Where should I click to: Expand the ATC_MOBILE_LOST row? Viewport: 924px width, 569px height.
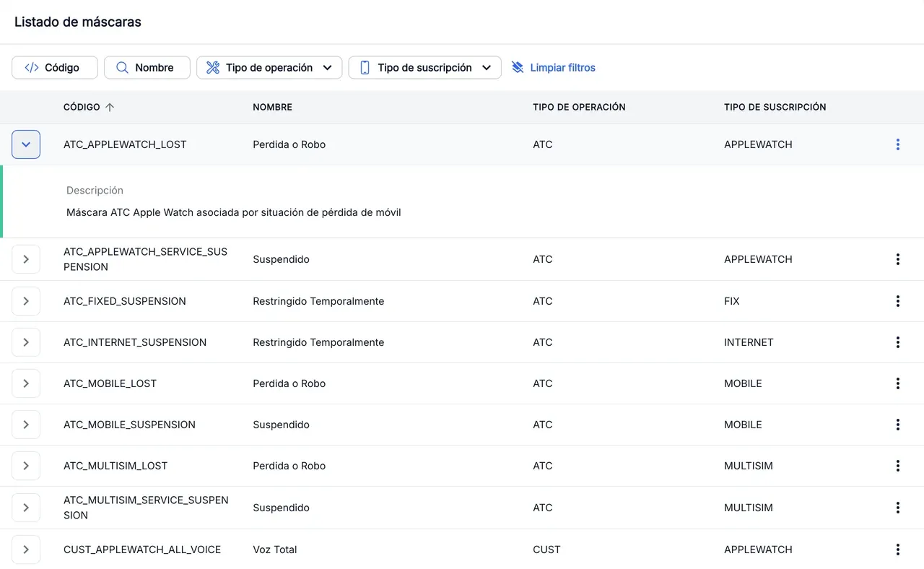[26, 383]
